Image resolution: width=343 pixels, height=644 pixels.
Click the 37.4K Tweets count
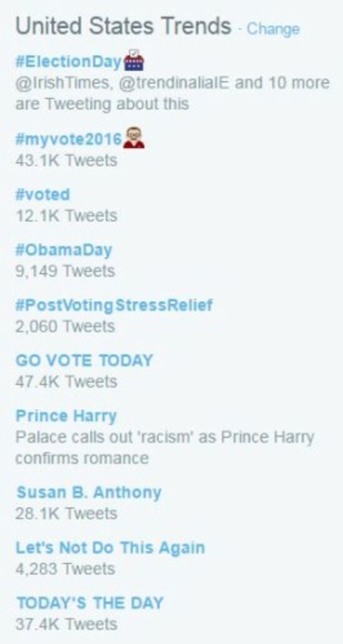point(66,624)
